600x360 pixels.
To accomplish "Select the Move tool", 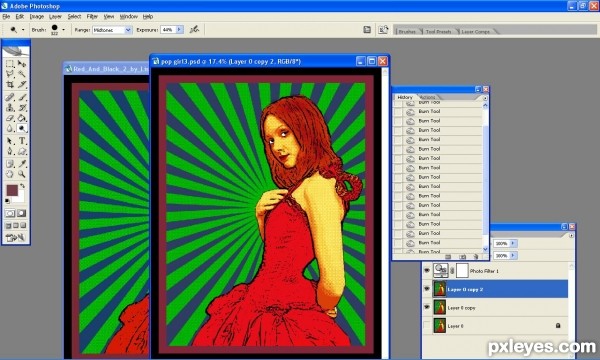I will coord(22,64).
